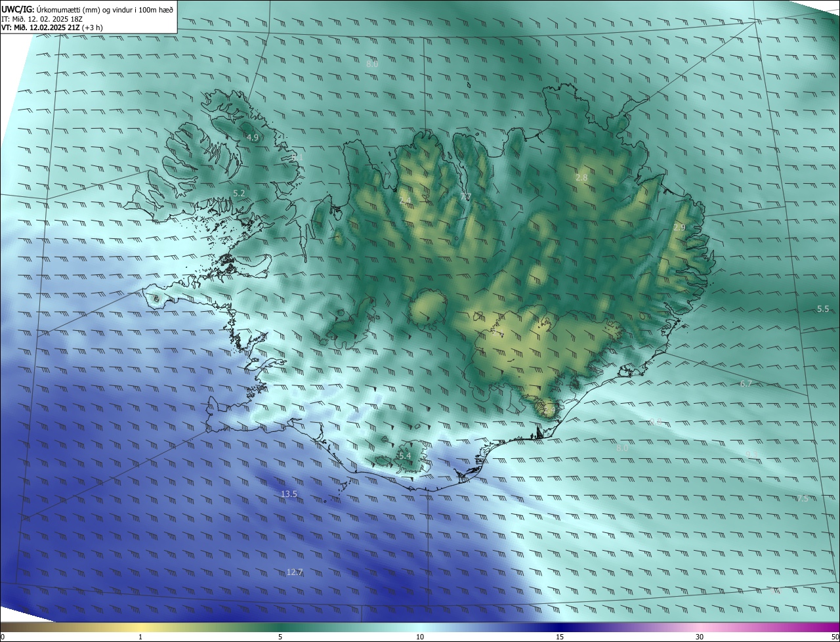840x642 pixels.
Task: Click the '50' tick on the color scale
Action: 835,637
